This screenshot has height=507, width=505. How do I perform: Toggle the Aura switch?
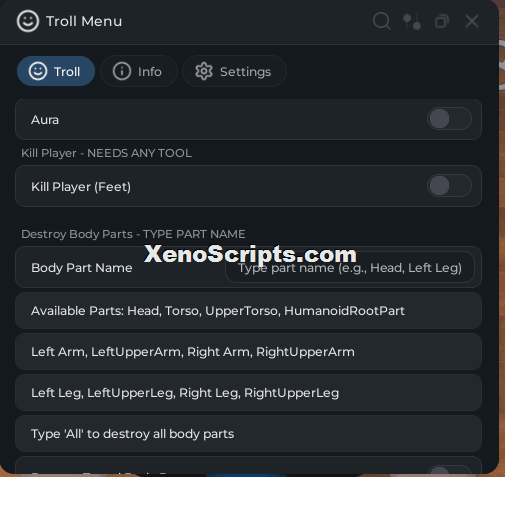[x=449, y=119]
